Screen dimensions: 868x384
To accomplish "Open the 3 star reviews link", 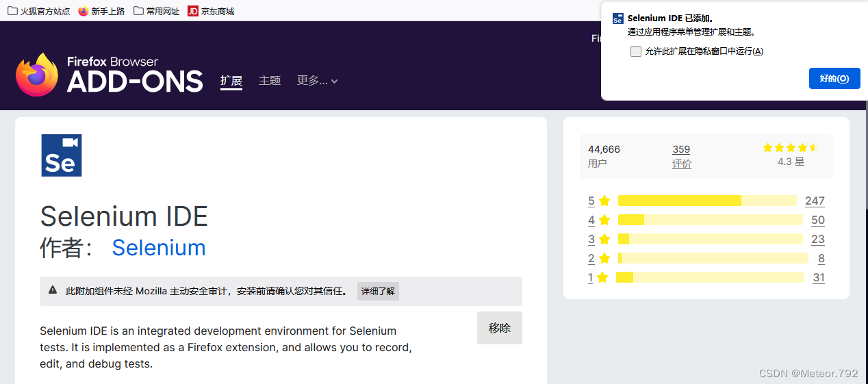I will (x=599, y=239).
